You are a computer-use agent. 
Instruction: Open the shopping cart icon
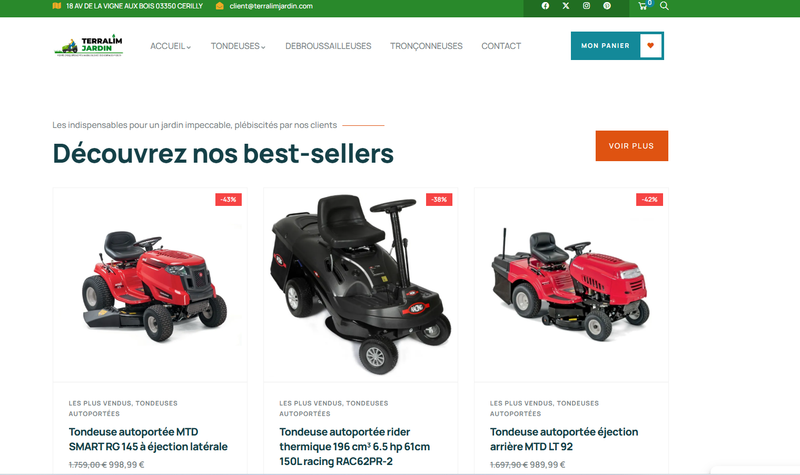point(643,6)
